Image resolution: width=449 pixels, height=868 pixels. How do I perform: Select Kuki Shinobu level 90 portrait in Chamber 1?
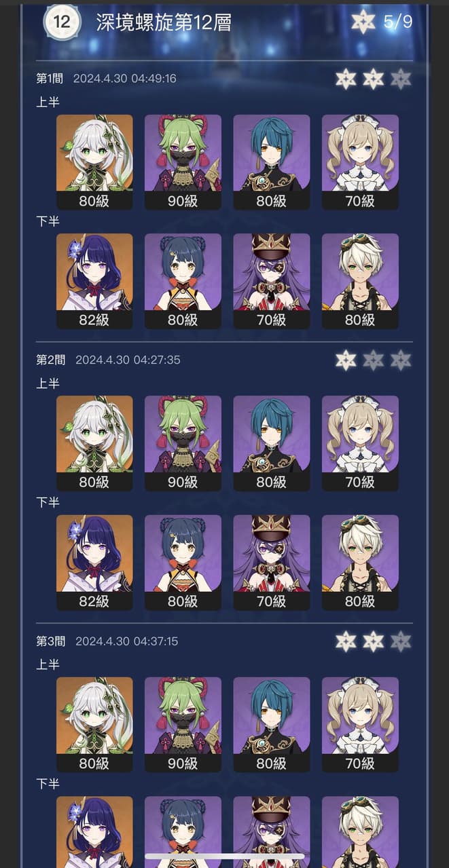tap(183, 162)
